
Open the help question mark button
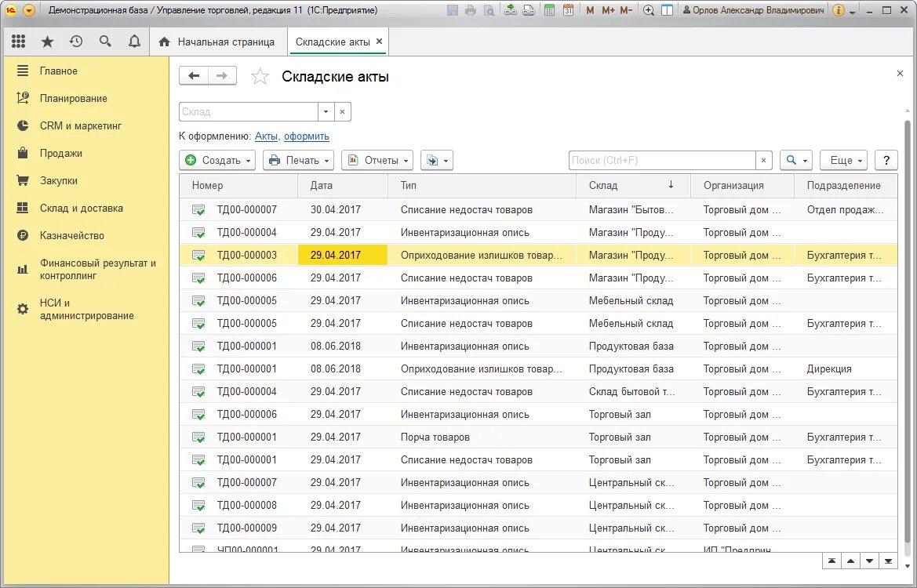tap(886, 160)
